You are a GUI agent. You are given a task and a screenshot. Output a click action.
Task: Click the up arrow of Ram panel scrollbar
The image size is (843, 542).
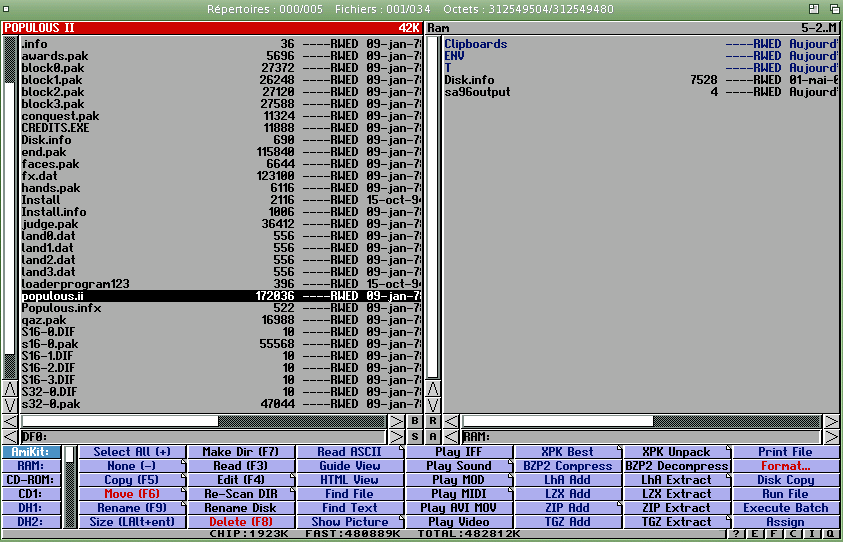point(433,389)
